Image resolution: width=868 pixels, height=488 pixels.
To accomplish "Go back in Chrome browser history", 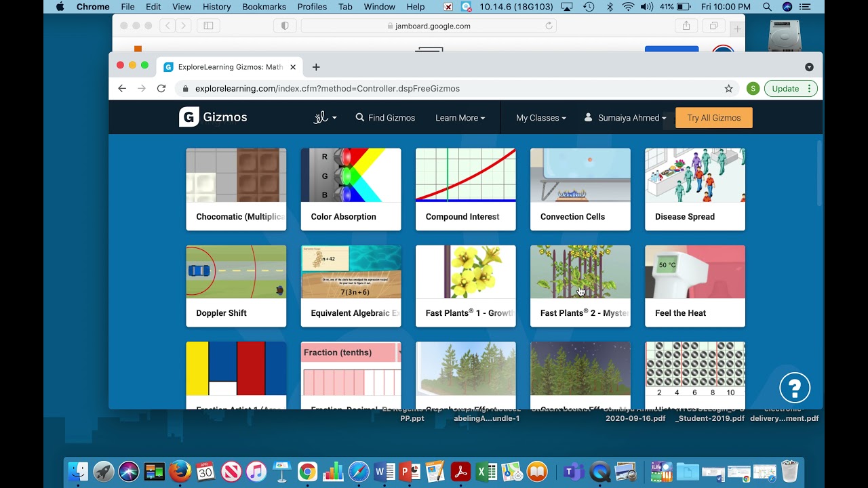I will [122, 88].
